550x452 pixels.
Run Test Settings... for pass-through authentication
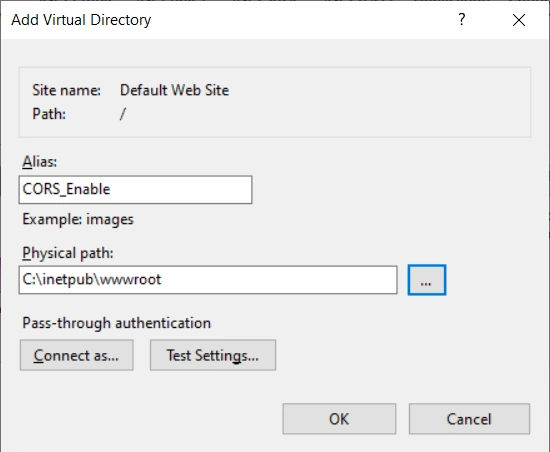213,355
